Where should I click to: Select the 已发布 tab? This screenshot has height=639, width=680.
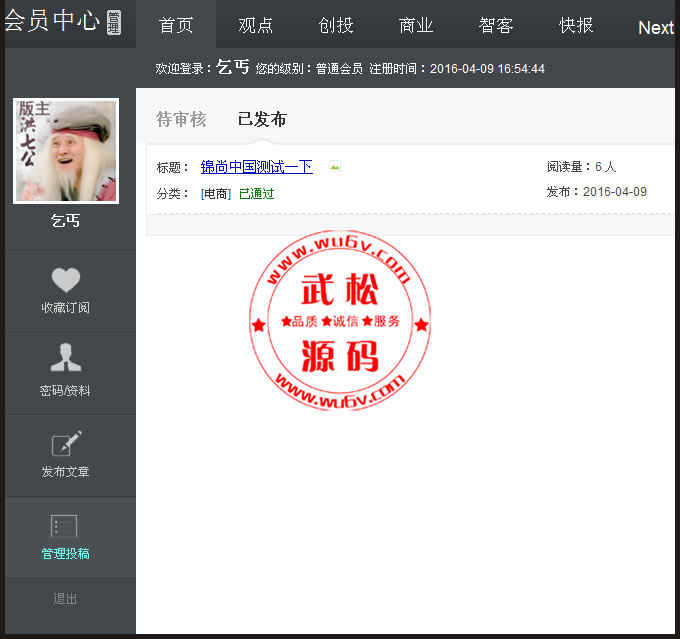click(262, 119)
